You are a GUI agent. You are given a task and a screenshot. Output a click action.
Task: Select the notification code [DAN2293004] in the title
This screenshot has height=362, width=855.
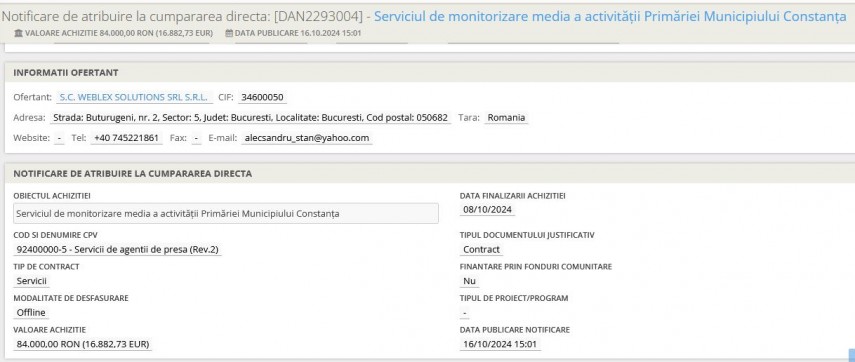click(x=318, y=17)
